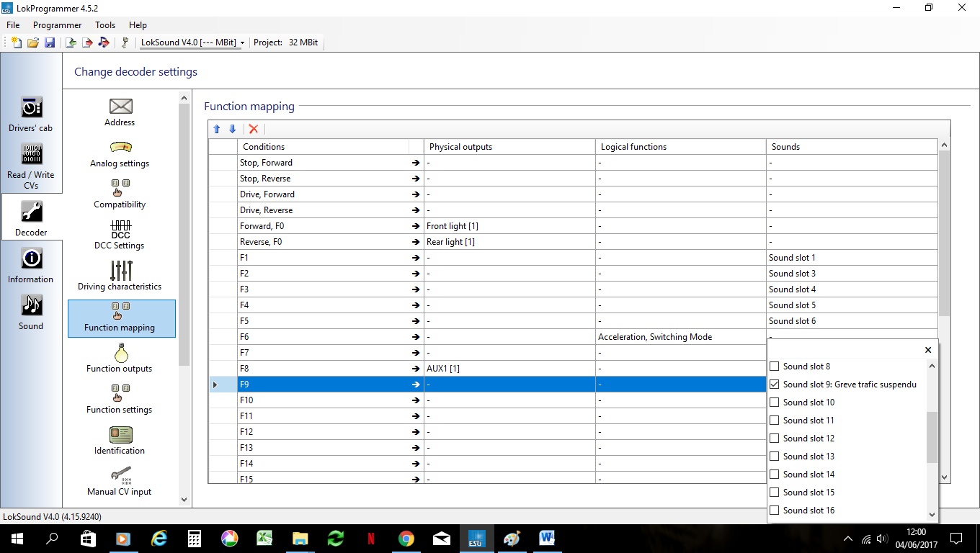Move mapping row up with blue arrow
Screen dimensions: 980x553
click(216, 129)
